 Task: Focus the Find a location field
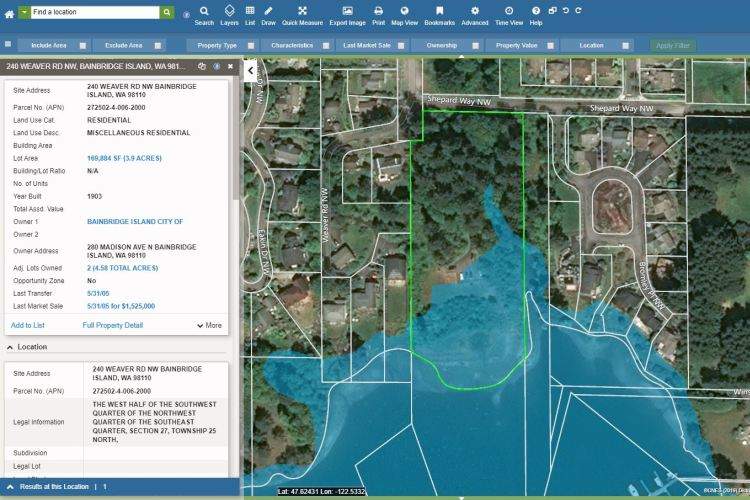95,12
